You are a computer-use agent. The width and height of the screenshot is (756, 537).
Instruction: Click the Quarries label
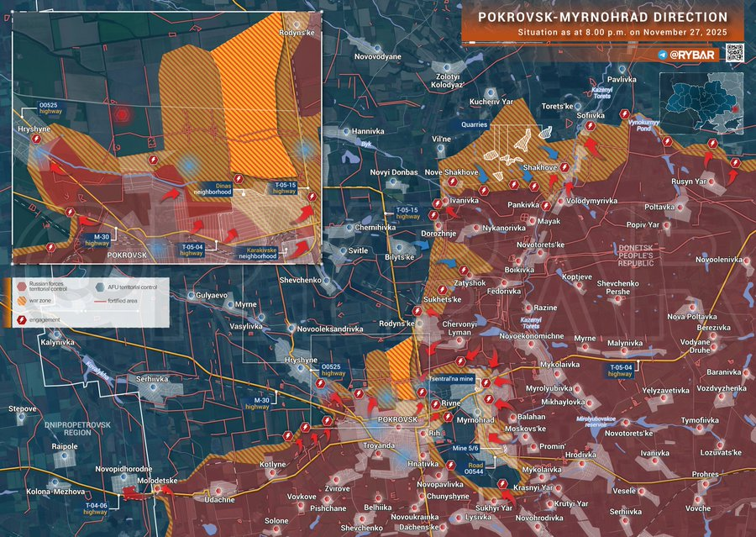point(474,124)
